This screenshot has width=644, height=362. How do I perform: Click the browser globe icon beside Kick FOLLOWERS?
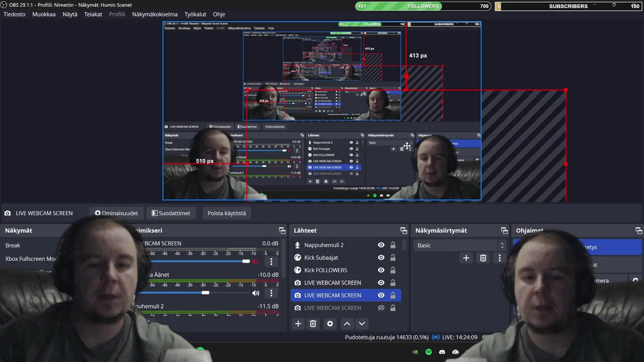tap(297, 270)
